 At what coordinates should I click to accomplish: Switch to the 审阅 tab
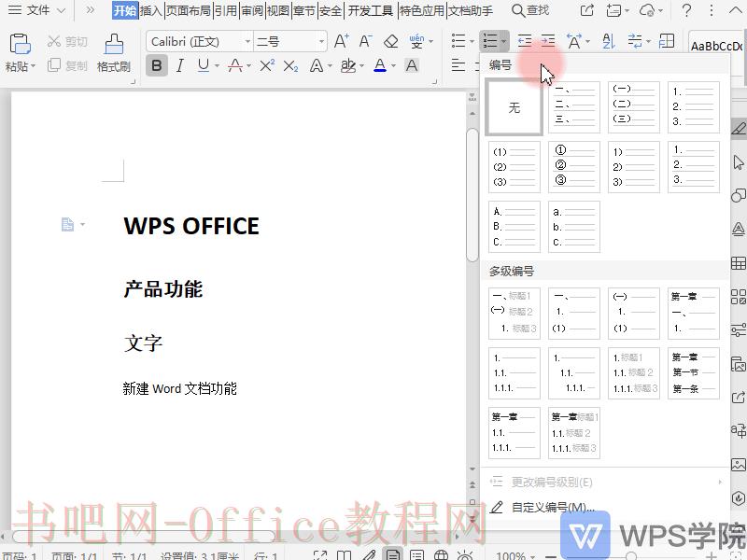pos(252,10)
